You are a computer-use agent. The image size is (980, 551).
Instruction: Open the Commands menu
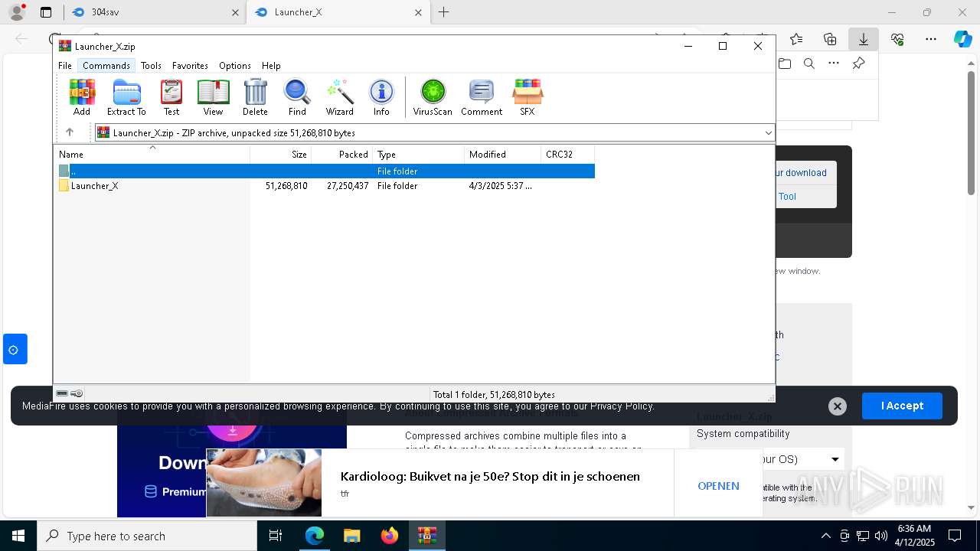(106, 66)
